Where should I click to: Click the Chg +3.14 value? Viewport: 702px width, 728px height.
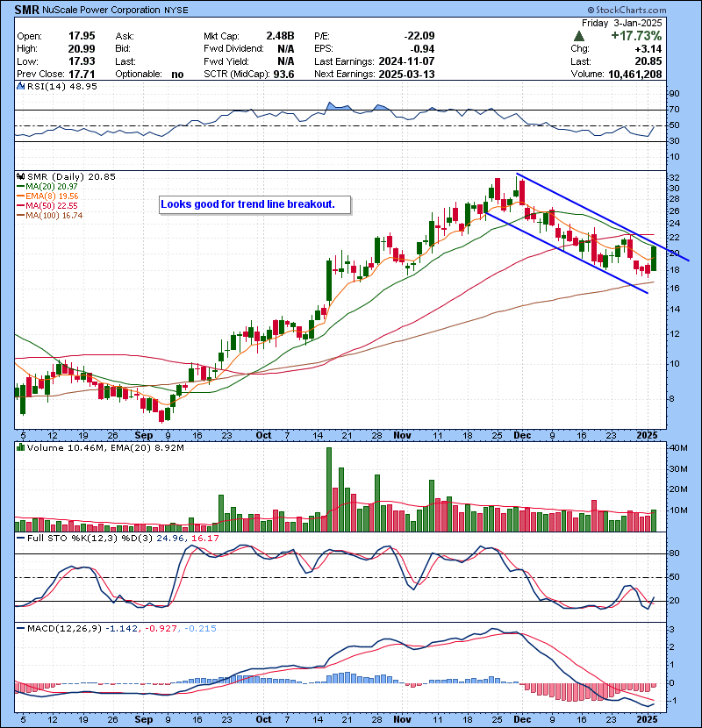[649, 49]
